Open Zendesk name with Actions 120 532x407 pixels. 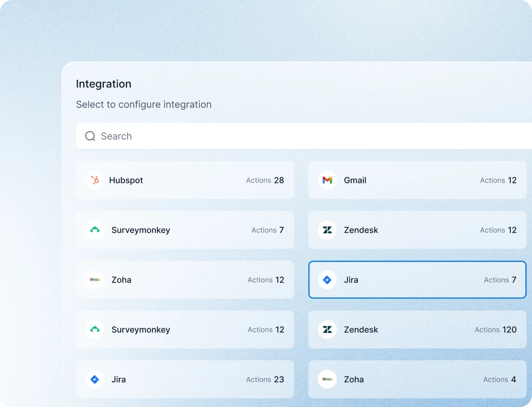click(361, 329)
